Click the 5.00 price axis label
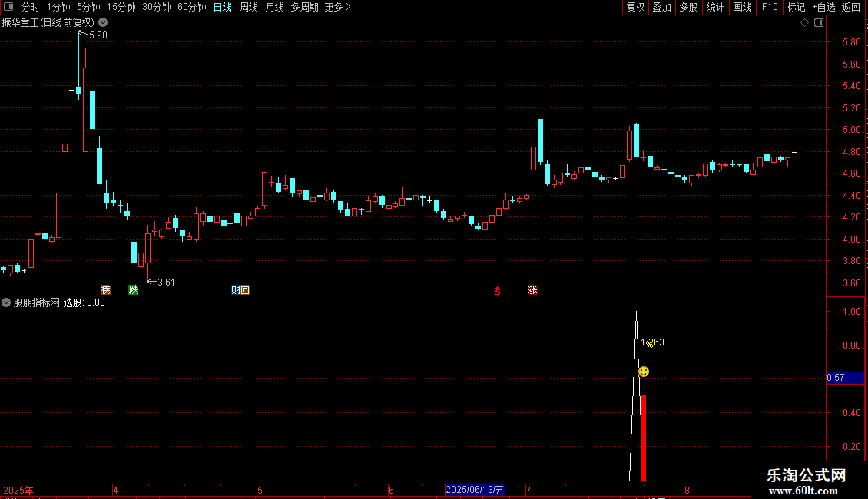The image size is (868, 499). point(851,130)
